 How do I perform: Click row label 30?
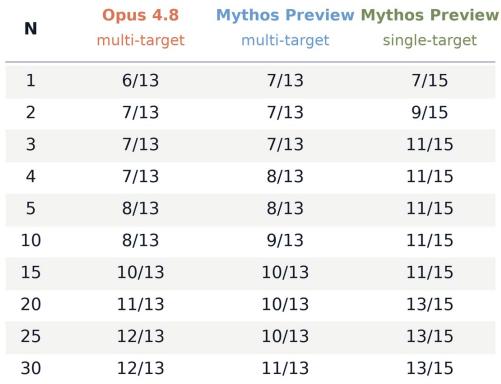[31, 368]
